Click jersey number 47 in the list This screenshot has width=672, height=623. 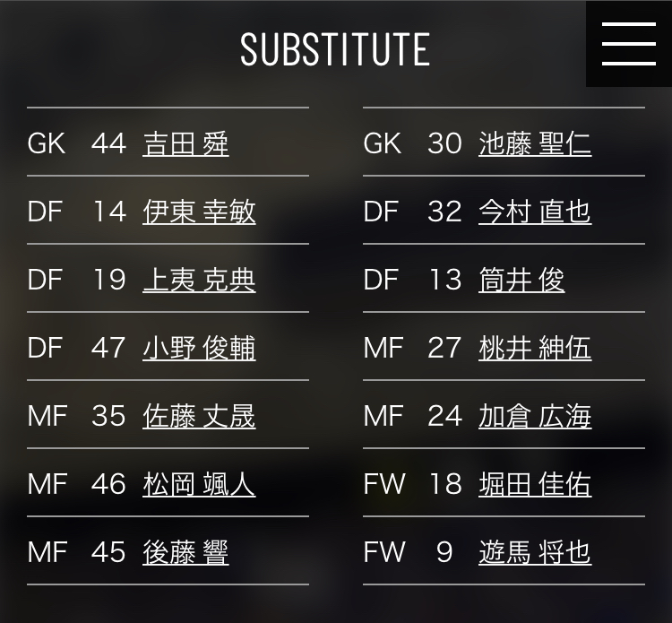(x=108, y=348)
